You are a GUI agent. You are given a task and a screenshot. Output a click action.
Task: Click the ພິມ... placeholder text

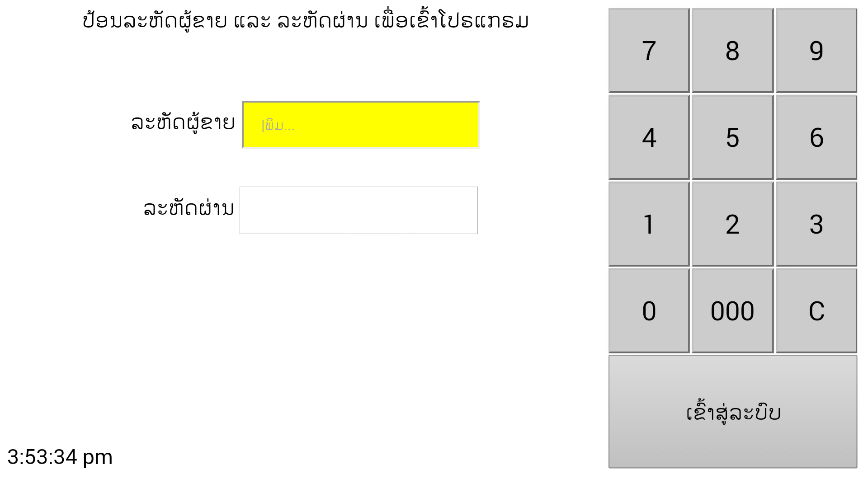coord(279,126)
